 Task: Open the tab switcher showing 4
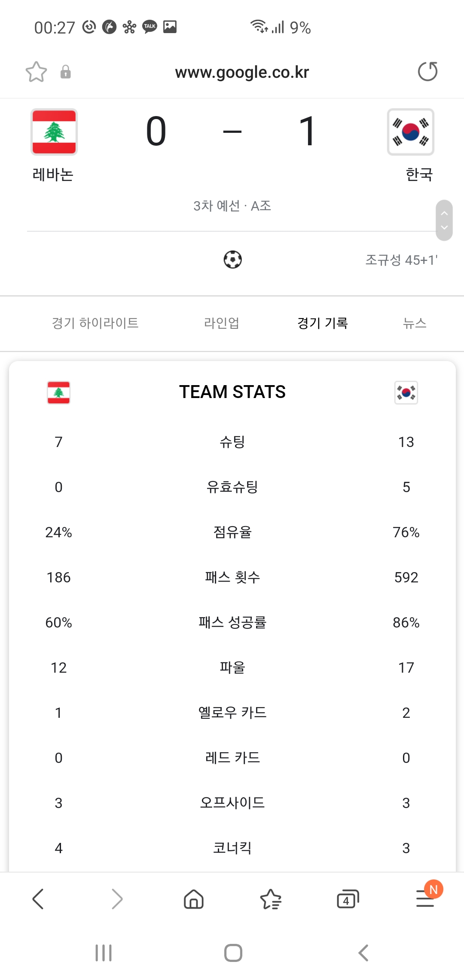[x=348, y=899]
